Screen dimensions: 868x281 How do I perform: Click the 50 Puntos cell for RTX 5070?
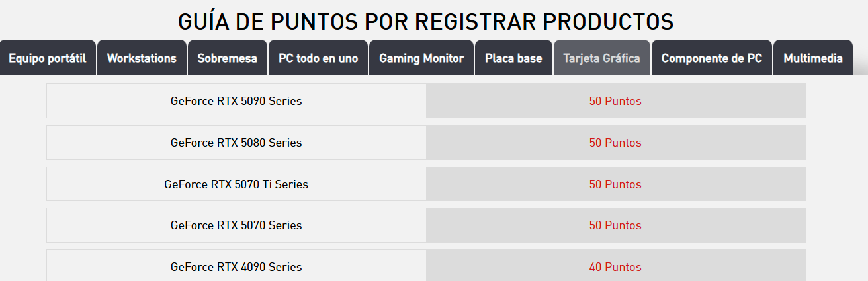pyautogui.click(x=616, y=225)
